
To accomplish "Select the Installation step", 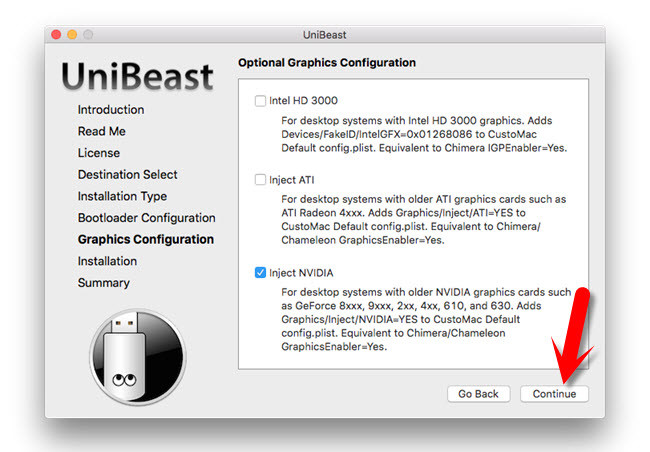I will (107, 261).
